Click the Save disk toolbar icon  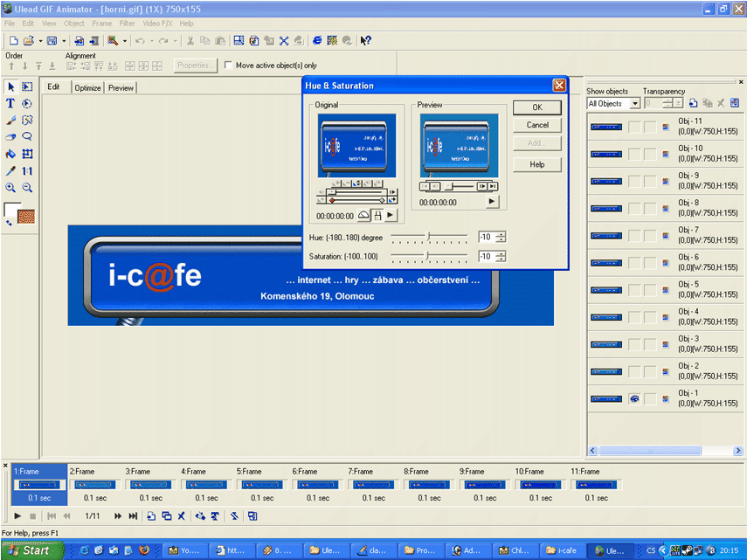tap(52, 41)
